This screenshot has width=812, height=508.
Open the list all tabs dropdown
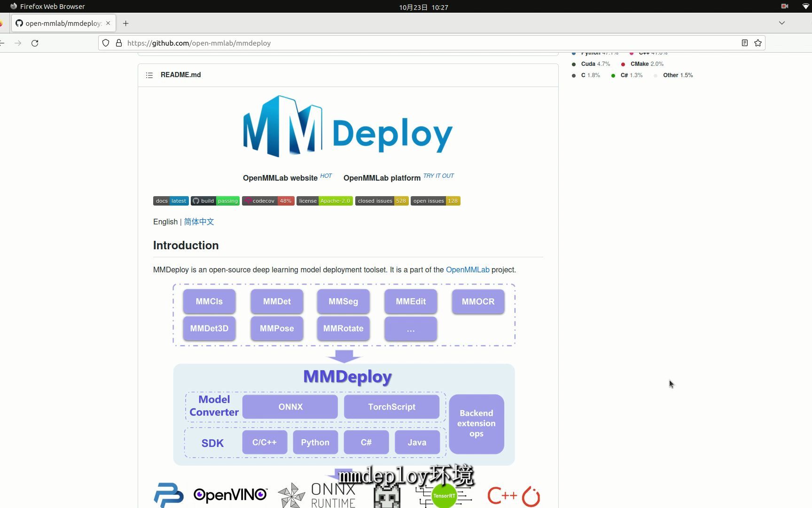[x=781, y=23]
